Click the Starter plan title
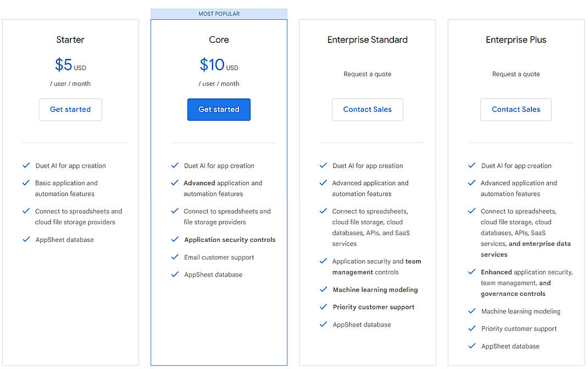The height and width of the screenshot is (369, 588). [x=70, y=40]
